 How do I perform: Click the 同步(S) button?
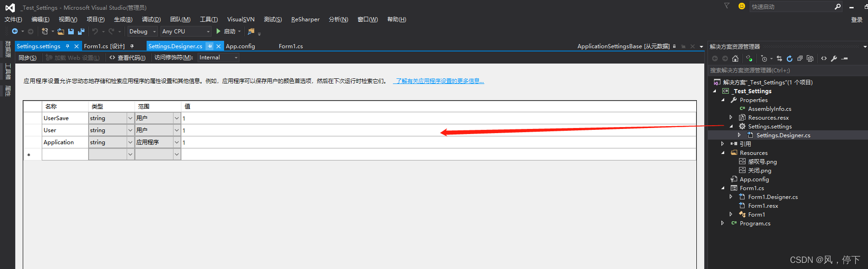pos(27,58)
